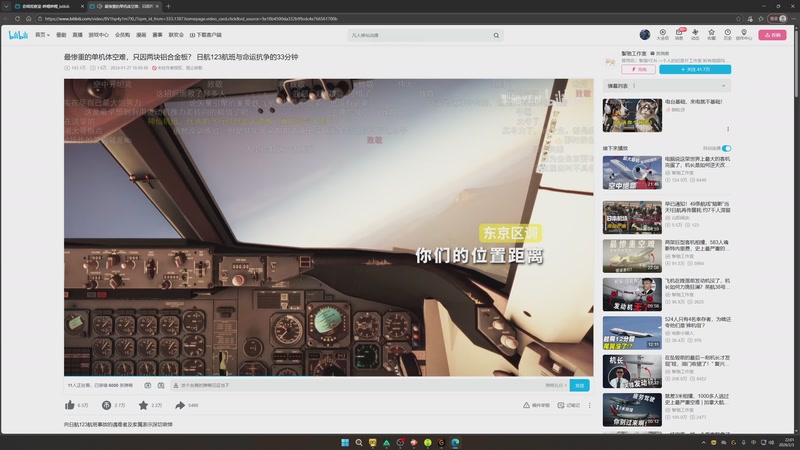Open the 大会员 icon in header

(x=662, y=34)
